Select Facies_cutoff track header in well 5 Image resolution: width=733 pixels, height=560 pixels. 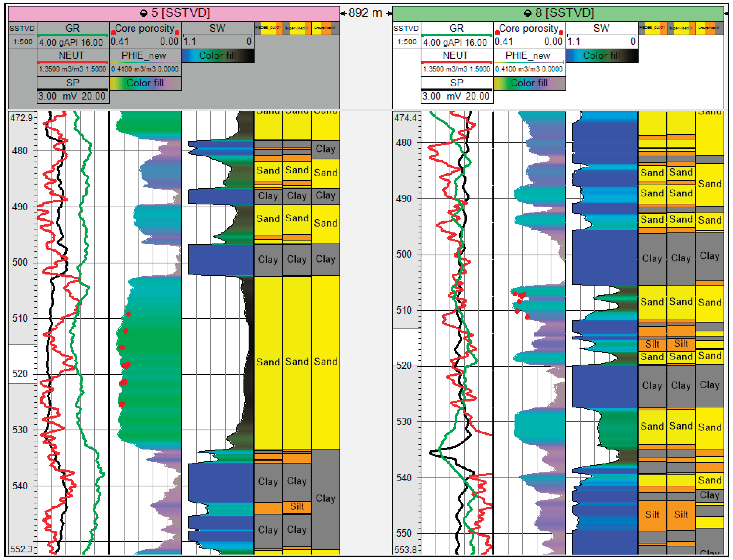point(269,28)
